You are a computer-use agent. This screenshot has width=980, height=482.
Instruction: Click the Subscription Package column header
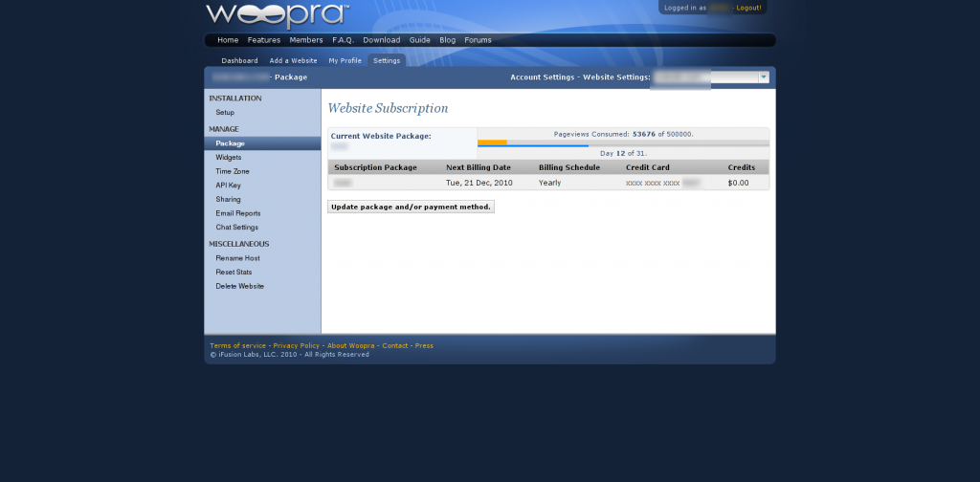pyautogui.click(x=375, y=167)
